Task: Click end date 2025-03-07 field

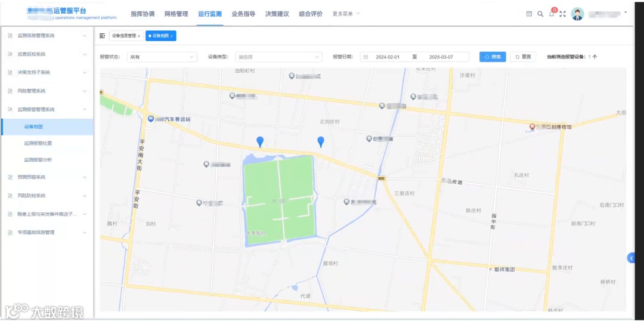Action: pyautogui.click(x=441, y=57)
